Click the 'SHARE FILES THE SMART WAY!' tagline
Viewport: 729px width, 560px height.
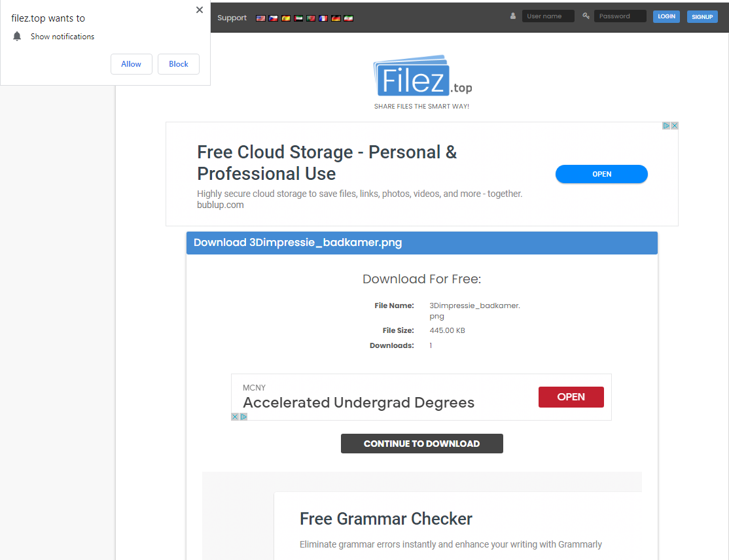tap(421, 107)
